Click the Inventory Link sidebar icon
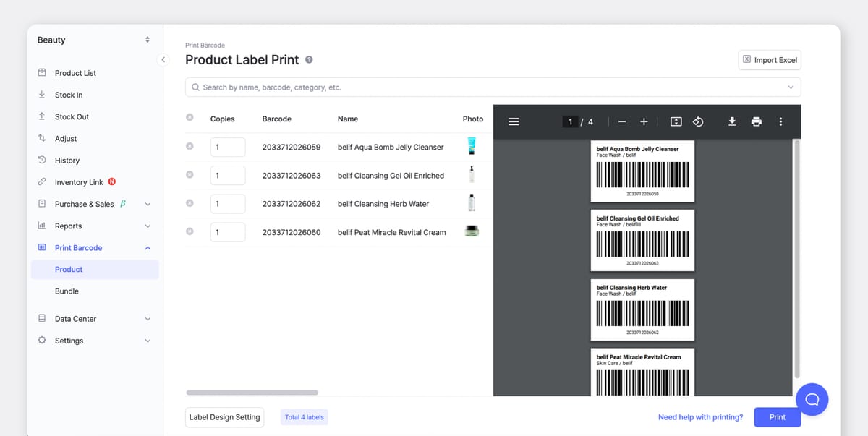868x436 pixels. 42,181
